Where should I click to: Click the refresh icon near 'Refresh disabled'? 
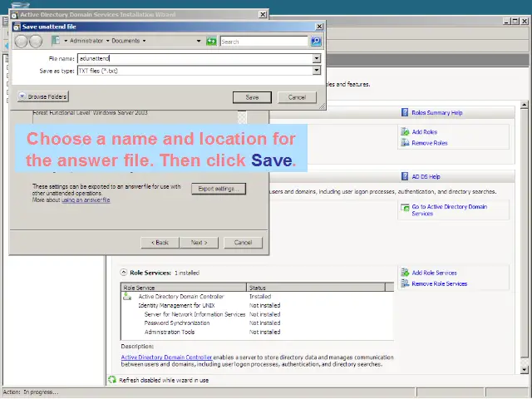112,380
